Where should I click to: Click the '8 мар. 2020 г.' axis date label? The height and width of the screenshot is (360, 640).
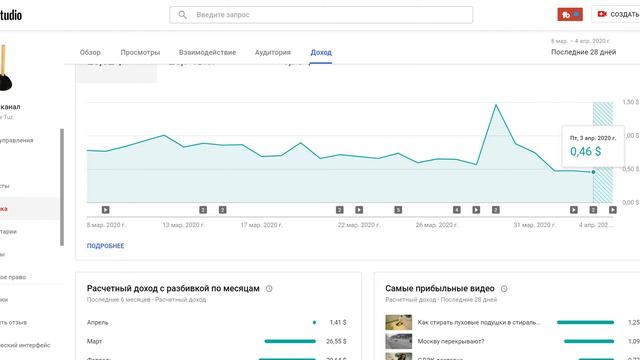(x=106, y=225)
